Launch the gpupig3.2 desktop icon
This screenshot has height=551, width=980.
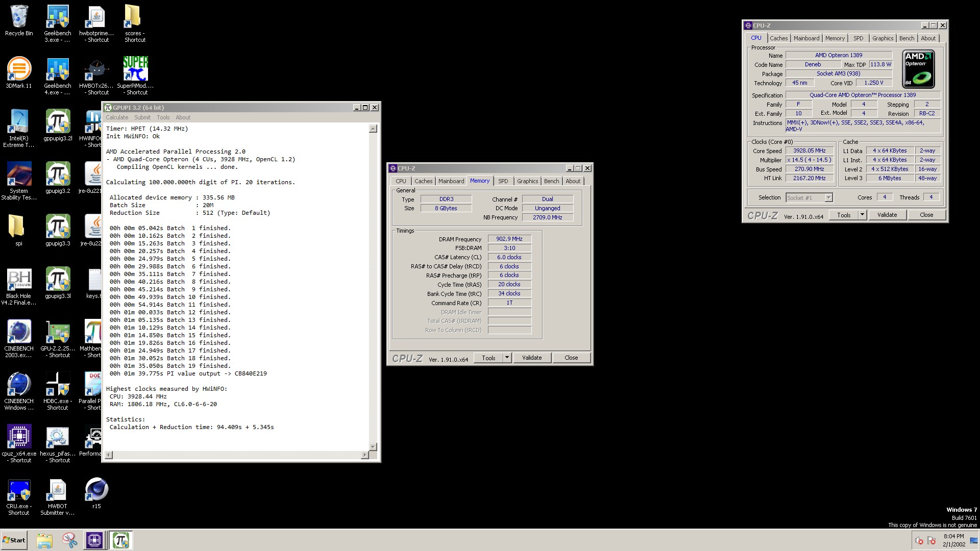(x=58, y=178)
